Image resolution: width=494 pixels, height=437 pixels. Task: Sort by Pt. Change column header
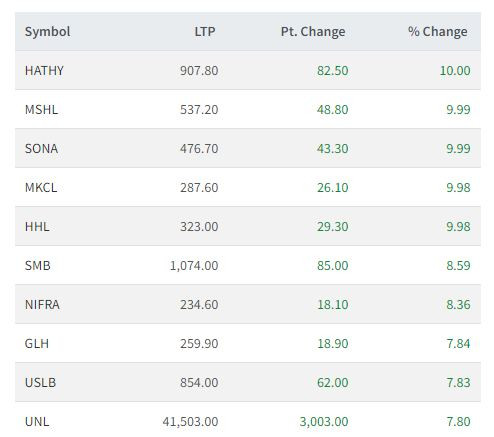click(x=313, y=32)
